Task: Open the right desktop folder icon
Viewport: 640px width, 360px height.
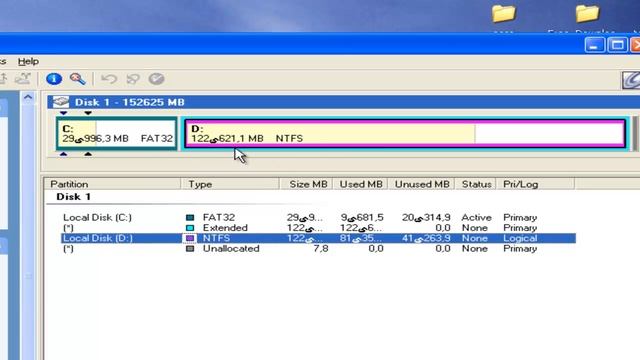Action: pos(587,14)
